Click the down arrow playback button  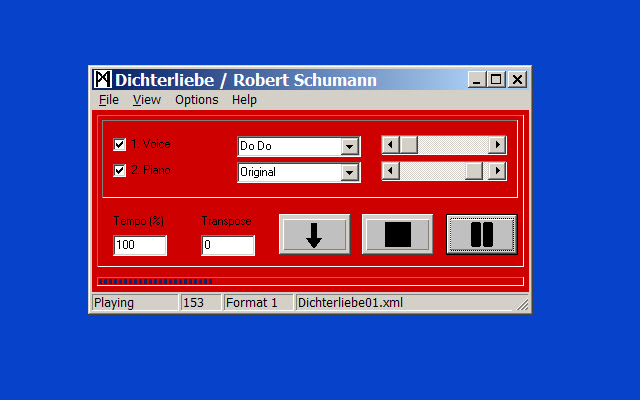point(314,235)
